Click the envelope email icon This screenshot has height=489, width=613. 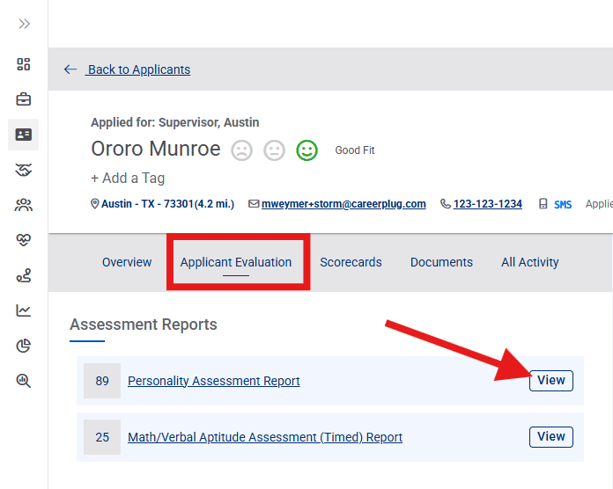point(254,204)
